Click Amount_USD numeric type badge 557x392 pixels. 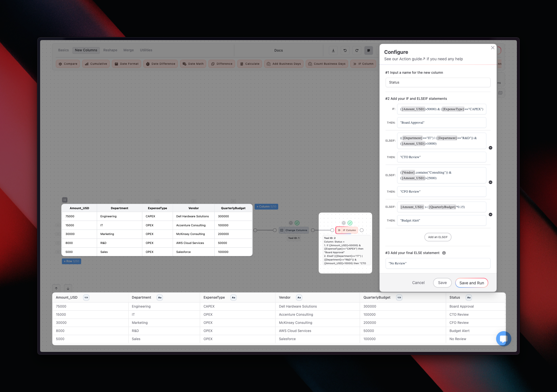click(86, 298)
